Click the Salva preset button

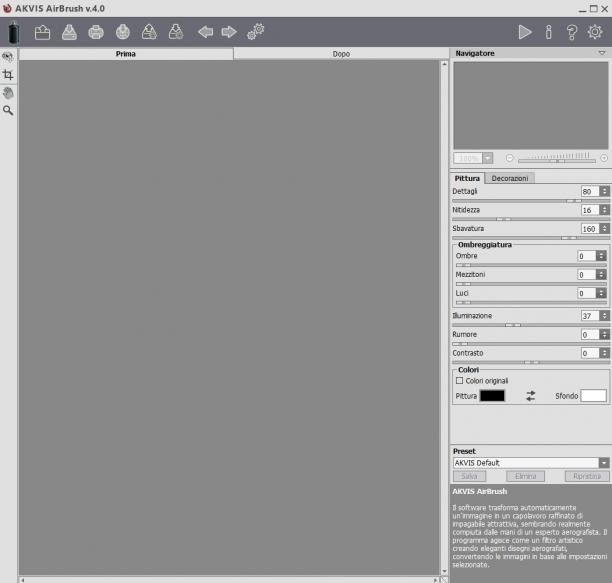(469, 476)
